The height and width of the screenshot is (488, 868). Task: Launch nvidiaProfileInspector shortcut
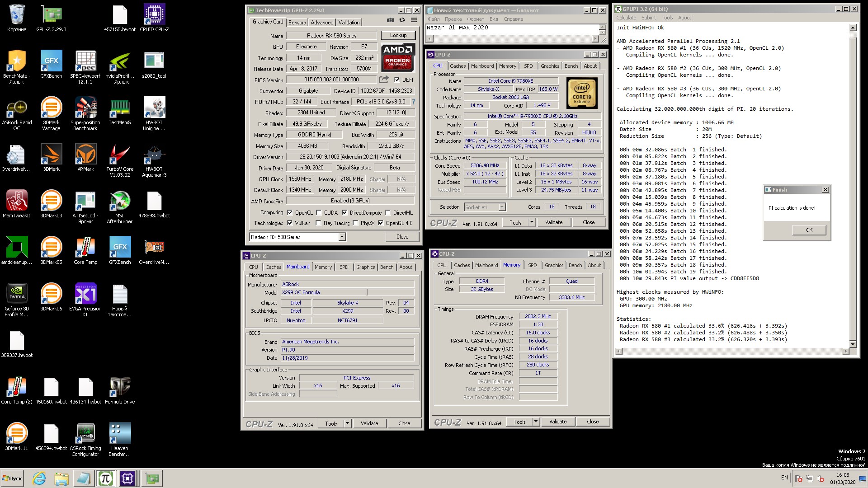click(120, 67)
